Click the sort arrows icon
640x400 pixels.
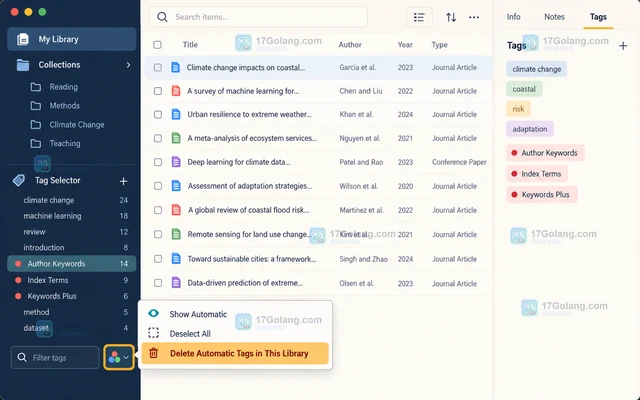pos(451,17)
